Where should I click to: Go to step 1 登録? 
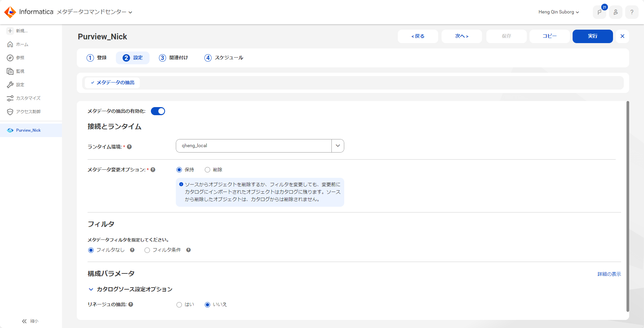pos(97,58)
